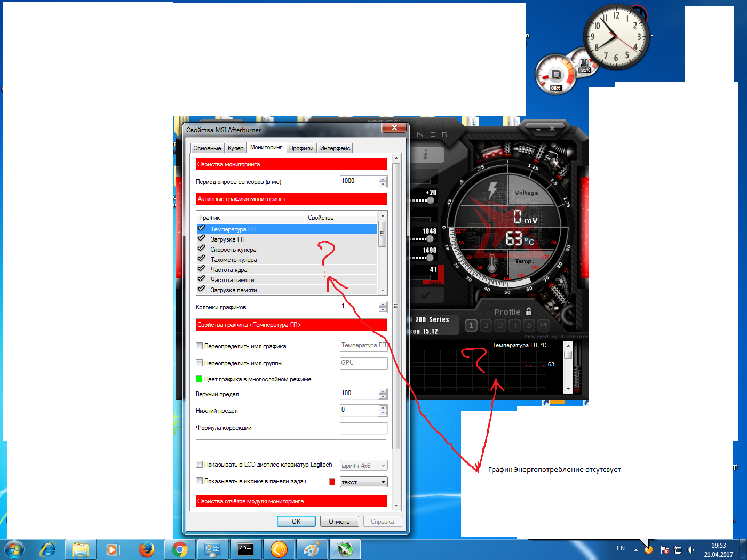Select Afterburner profile slot 4
The width and height of the screenshot is (747, 560).
click(x=514, y=325)
